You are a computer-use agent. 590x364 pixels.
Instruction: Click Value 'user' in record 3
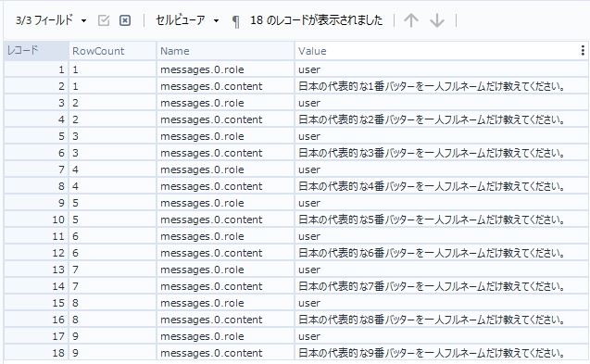tap(442, 103)
